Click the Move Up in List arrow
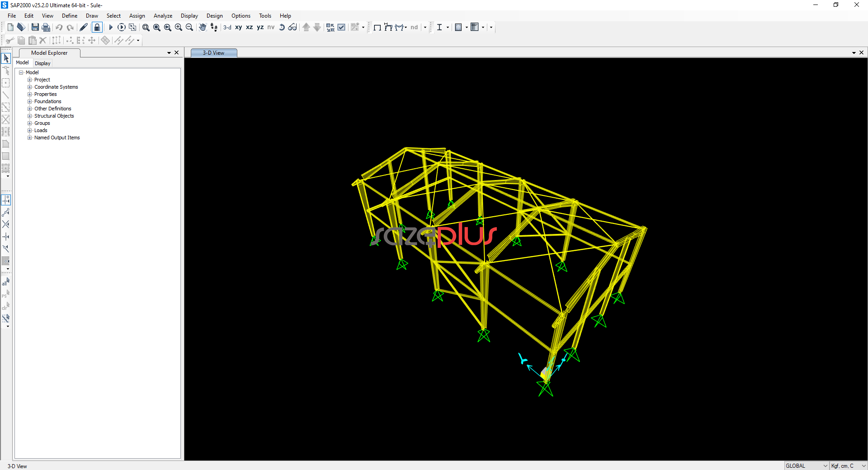868x470 pixels. click(x=307, y=27)
